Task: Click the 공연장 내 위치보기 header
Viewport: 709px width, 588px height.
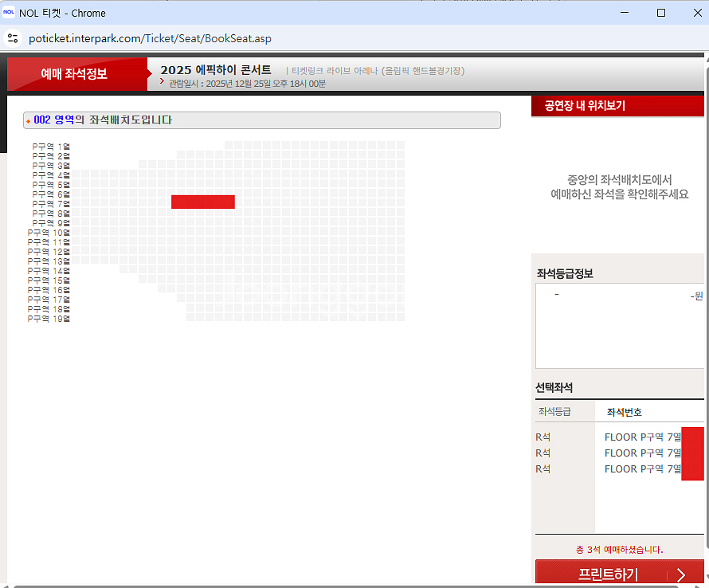Action: (x=585, y=106)
